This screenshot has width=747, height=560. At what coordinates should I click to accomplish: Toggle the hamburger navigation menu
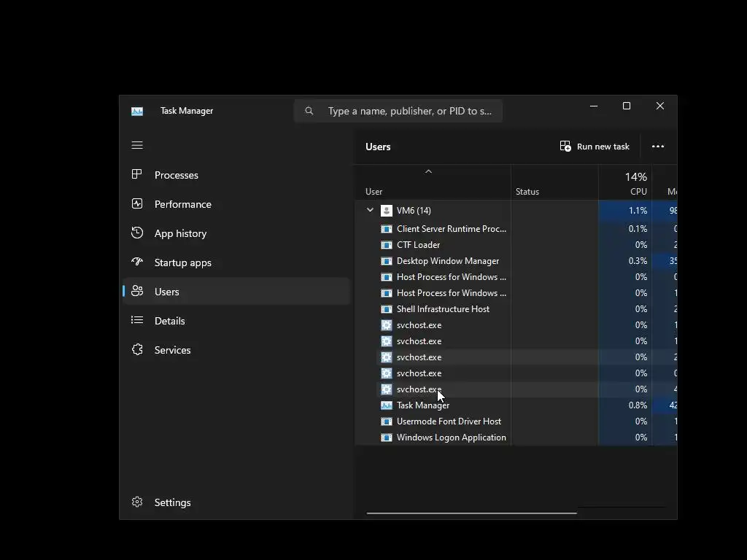(137, 145)
